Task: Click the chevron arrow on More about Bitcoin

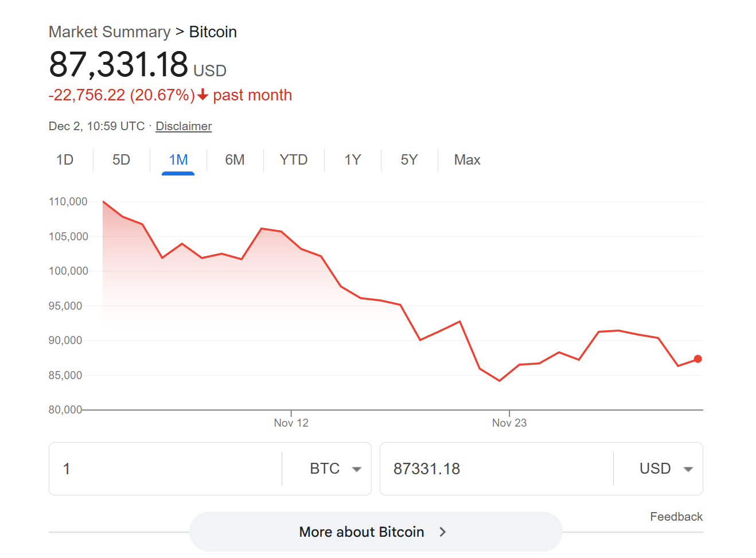Action: pos(442,532)
